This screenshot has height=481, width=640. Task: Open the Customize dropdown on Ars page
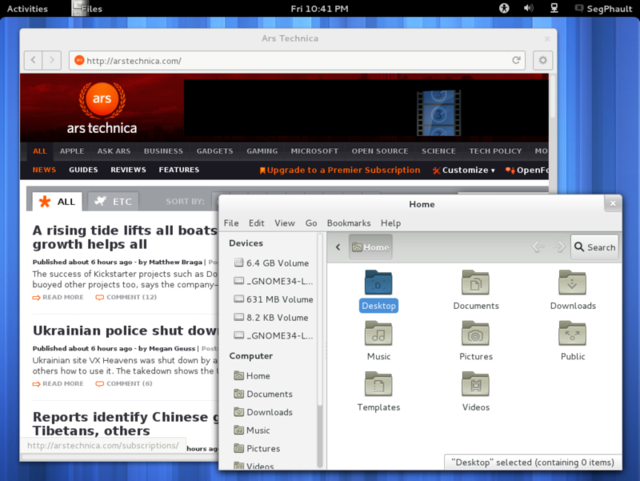464,170
